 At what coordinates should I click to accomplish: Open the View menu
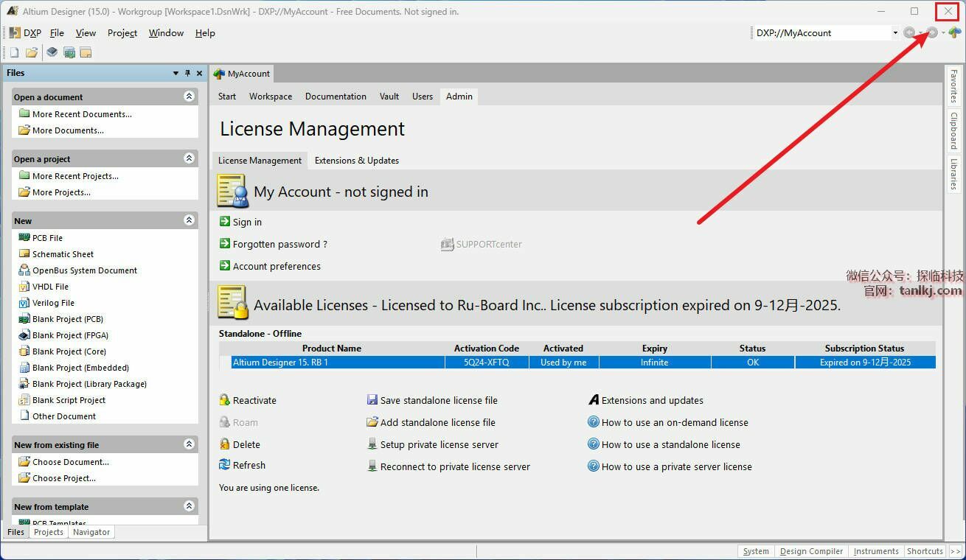point(86,32)
